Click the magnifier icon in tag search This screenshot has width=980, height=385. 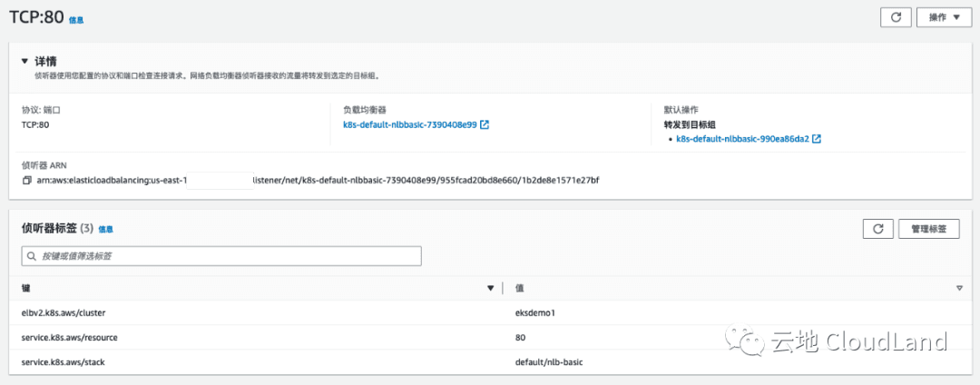point(31,257)
